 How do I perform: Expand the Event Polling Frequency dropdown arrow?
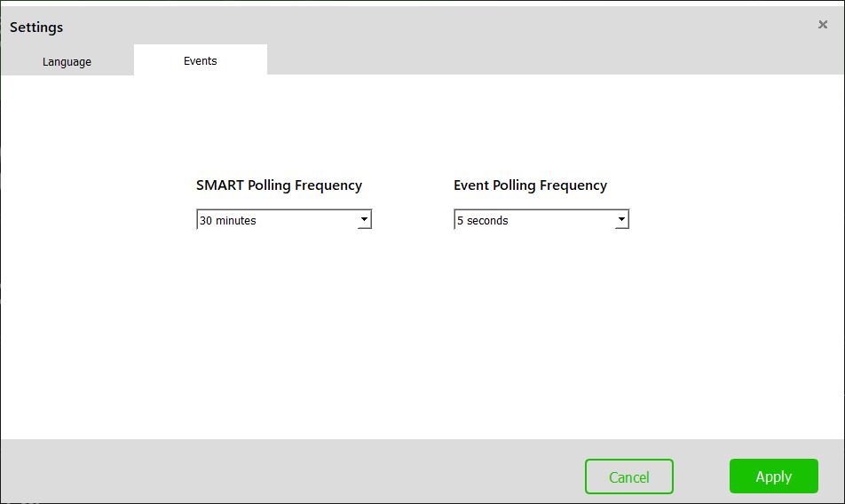click(621, 219)
